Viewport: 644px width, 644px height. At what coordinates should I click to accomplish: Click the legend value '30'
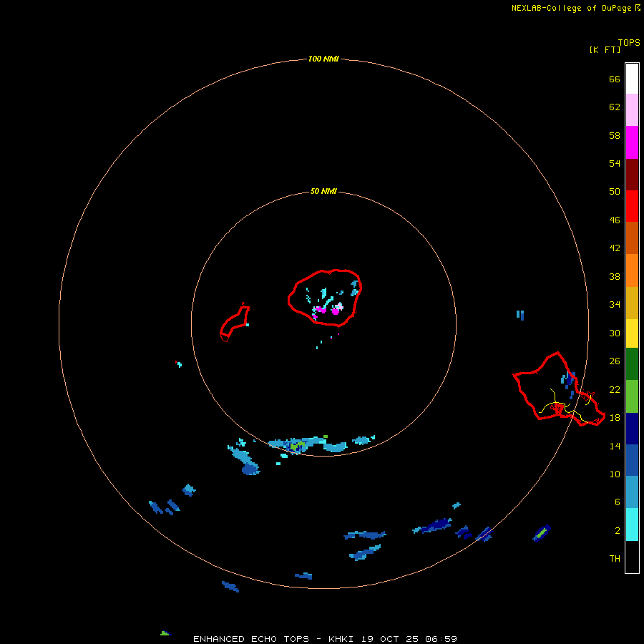(615, 333)
